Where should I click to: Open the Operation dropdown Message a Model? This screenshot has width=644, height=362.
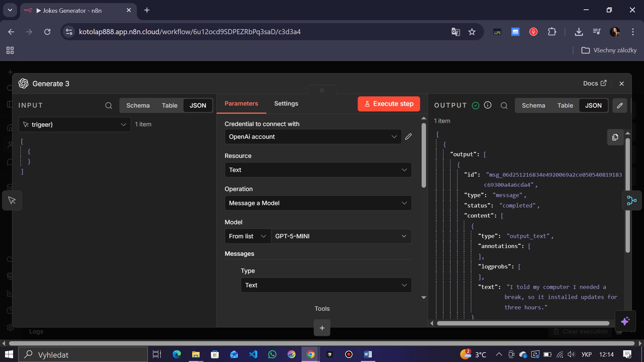coord(318,203)
